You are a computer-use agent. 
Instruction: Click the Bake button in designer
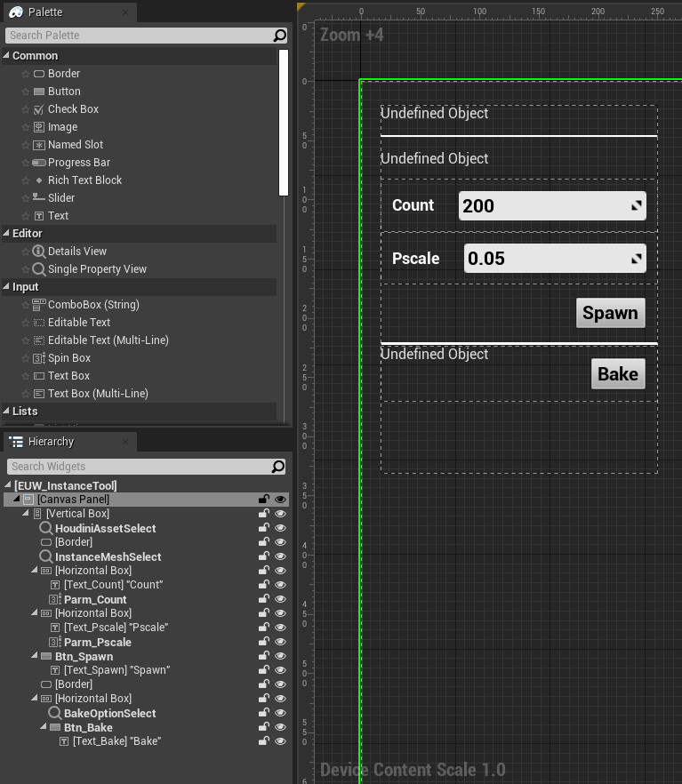[618, 374]
